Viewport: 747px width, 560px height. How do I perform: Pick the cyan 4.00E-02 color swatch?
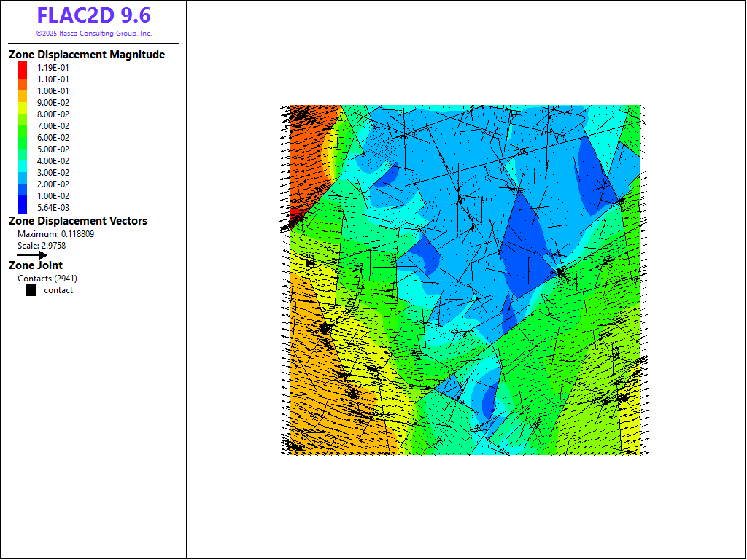coord(23,160)
